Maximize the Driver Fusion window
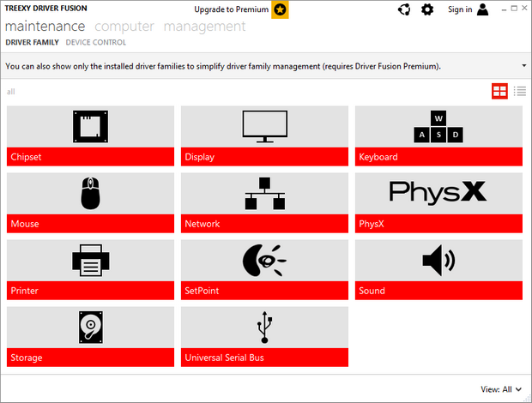 coord(514,8)
